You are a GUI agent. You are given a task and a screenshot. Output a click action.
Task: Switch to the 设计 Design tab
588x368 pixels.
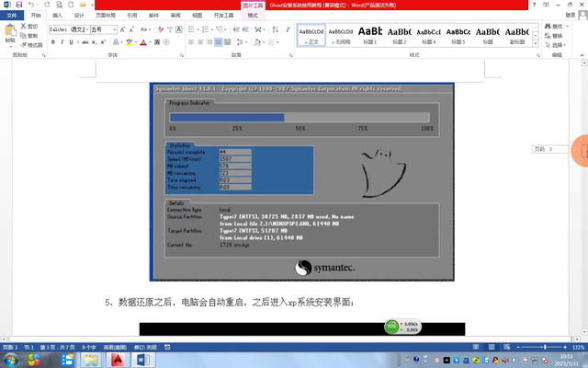[x=79, y=16]
